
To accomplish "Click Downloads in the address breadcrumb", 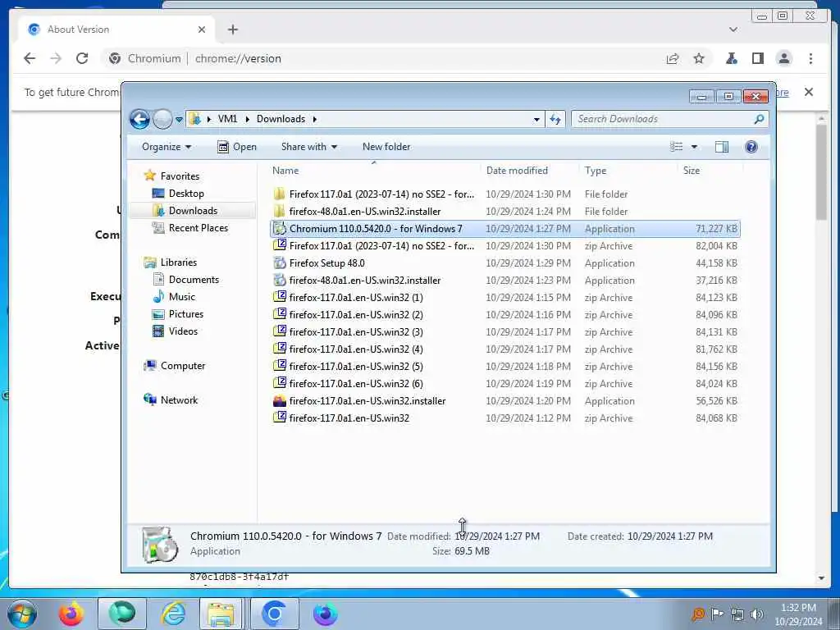I will pyautogui.click(x=281, y=119).
